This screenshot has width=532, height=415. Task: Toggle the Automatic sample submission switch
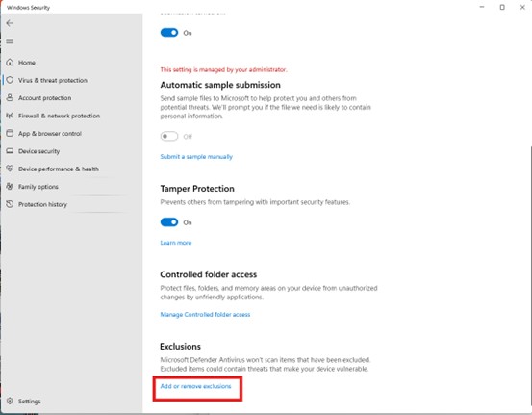169,136
